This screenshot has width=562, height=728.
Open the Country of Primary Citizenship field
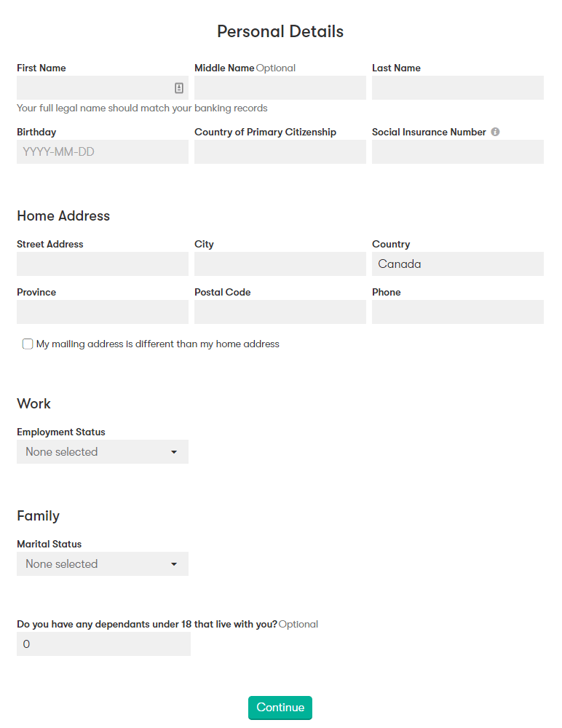click(x=280, y=151)
